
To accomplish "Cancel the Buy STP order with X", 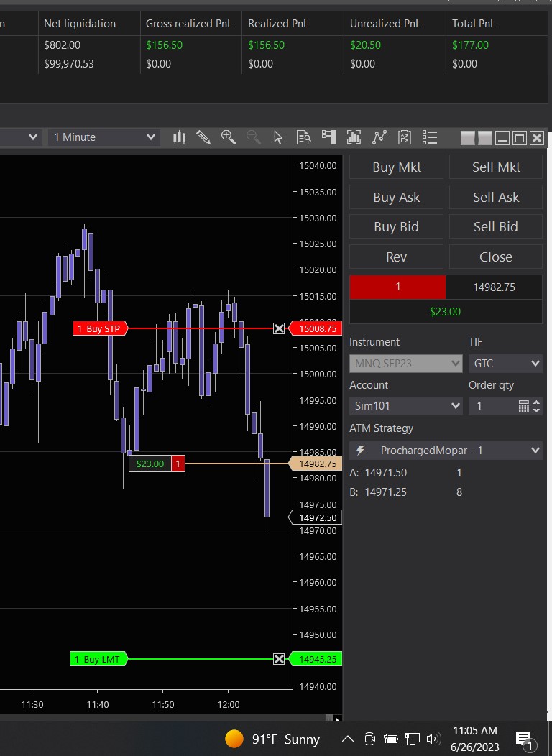I will [279, 328].
